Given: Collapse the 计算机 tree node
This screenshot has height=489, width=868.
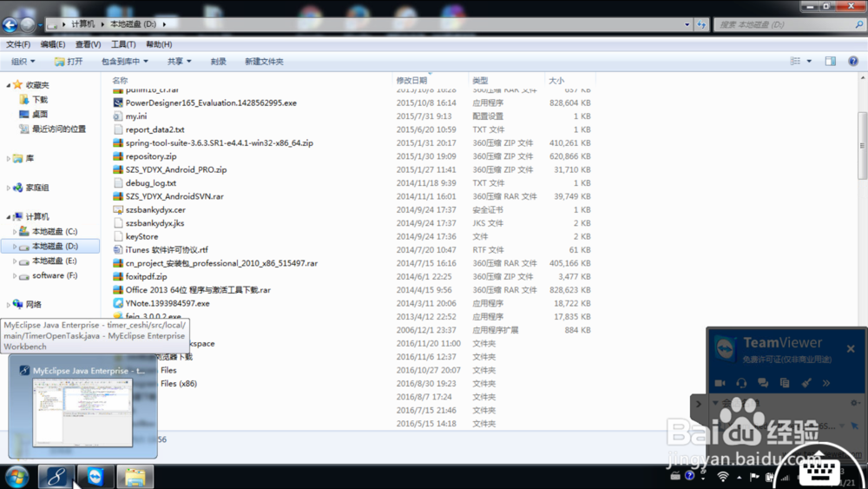Looking at the screenshot, I should [9, 216].
